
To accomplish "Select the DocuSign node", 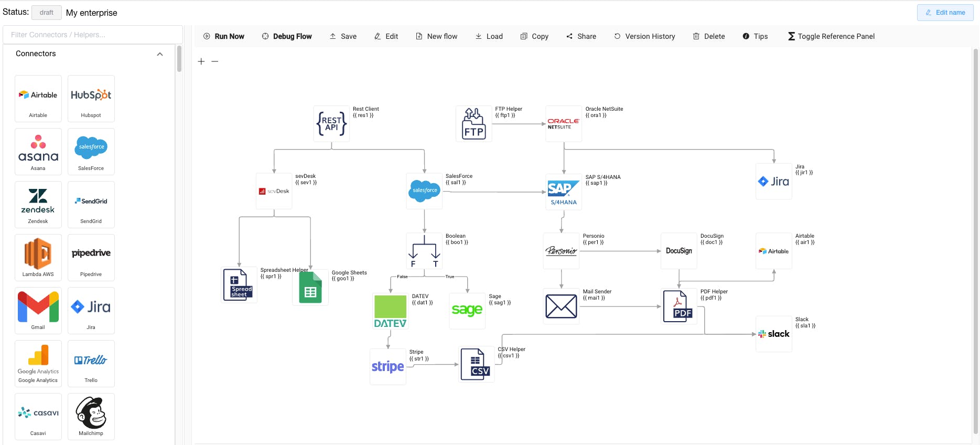I will pyautogui.click(x=679, y=251).
